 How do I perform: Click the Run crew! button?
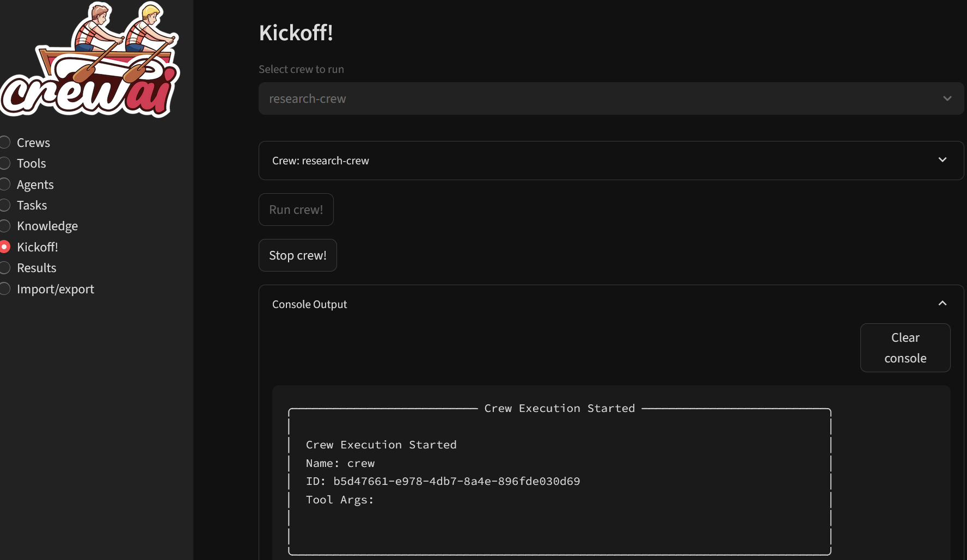(296, 210)
